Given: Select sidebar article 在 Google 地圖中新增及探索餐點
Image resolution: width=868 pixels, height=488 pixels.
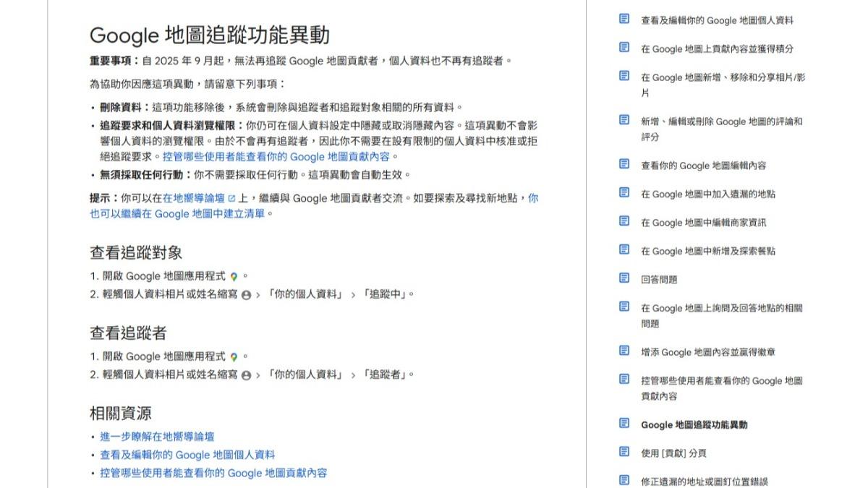Looking at the screenshot, I should tap(708, 251).
